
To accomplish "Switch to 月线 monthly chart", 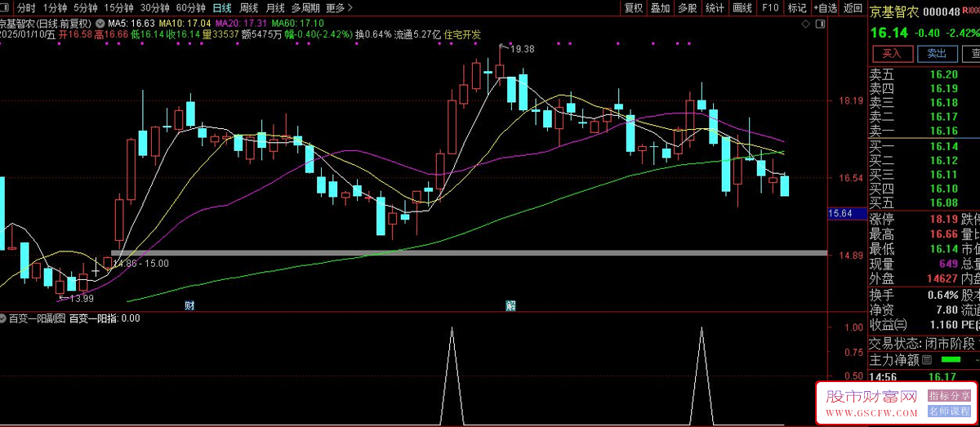I will point(275,8).
